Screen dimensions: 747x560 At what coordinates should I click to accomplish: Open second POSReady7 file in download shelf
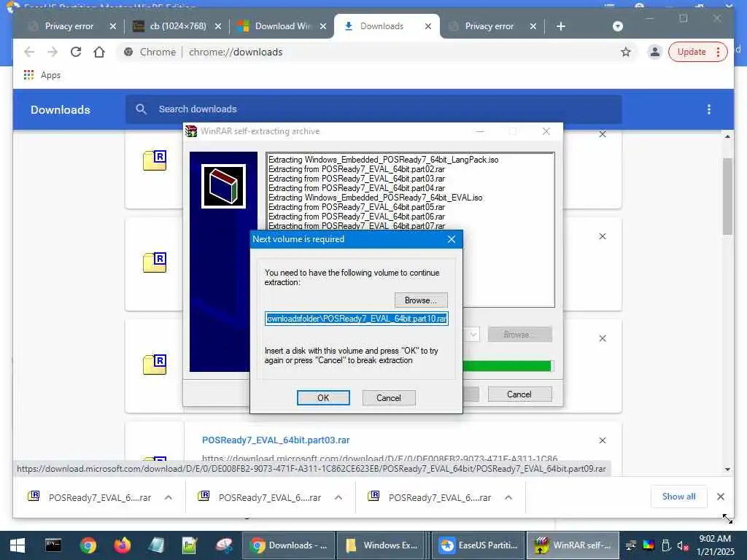pyautogui.click(x=260, y=497)
